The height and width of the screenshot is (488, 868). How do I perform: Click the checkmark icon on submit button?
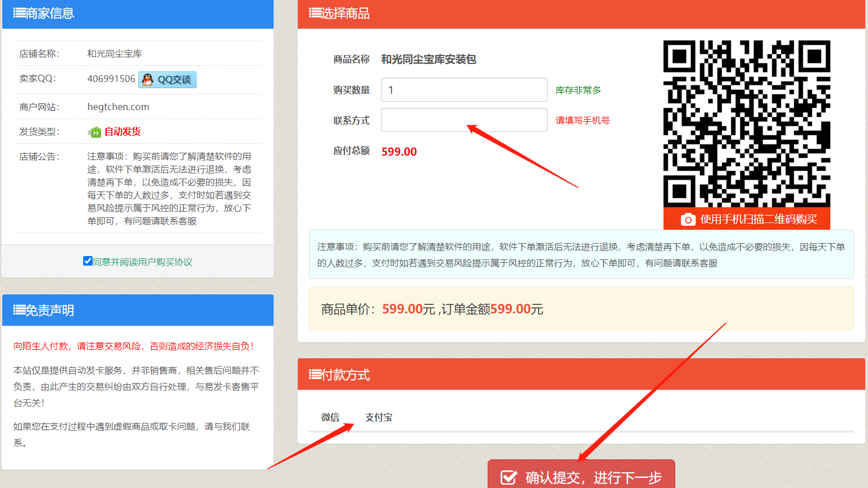coord(508,477)
